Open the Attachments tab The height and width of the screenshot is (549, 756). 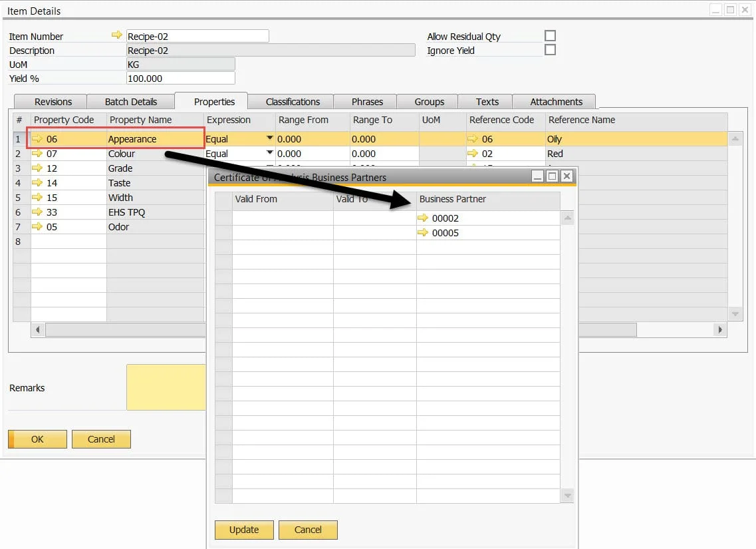click(555, 101)
